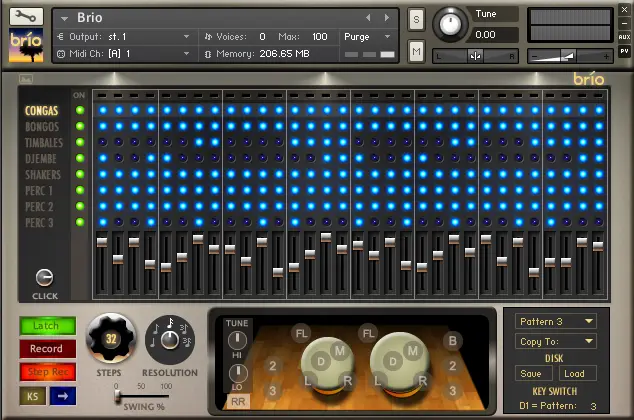Image resolution: width=634 pixels, height=420 pixels.
Task: Click the Step Rec button
Action: pos(48,372)
